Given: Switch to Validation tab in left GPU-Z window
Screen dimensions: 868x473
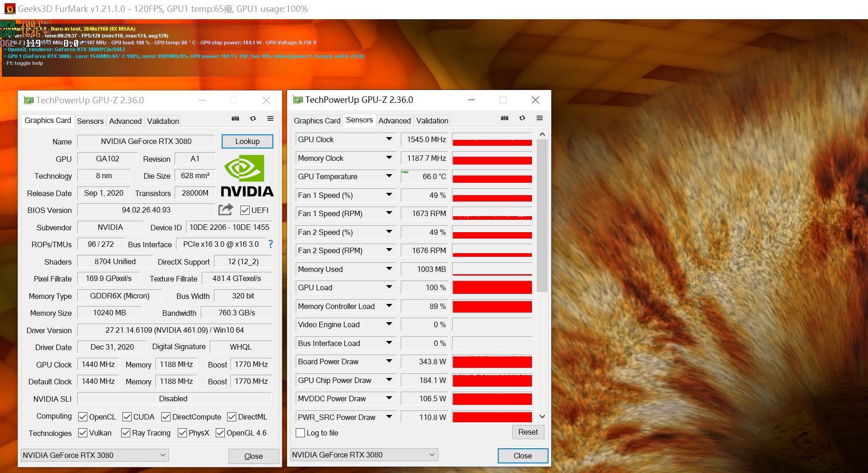Looking at the screenshot, I should [163, 121].
